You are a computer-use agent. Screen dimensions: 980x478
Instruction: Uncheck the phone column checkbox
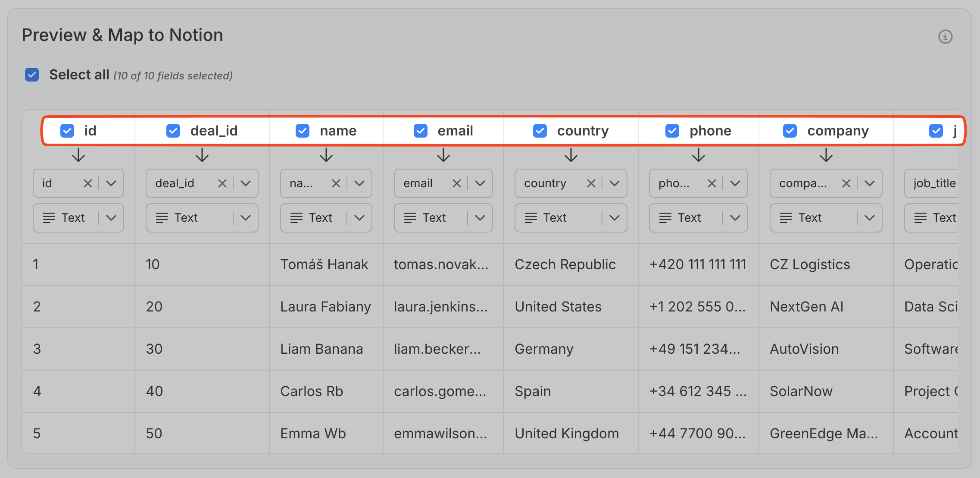click(x=672, y=130)
